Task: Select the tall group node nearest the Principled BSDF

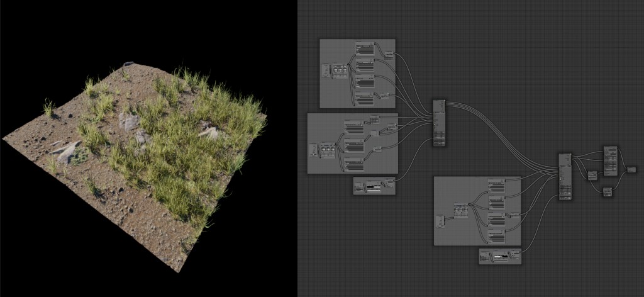Action: point(565,177)
